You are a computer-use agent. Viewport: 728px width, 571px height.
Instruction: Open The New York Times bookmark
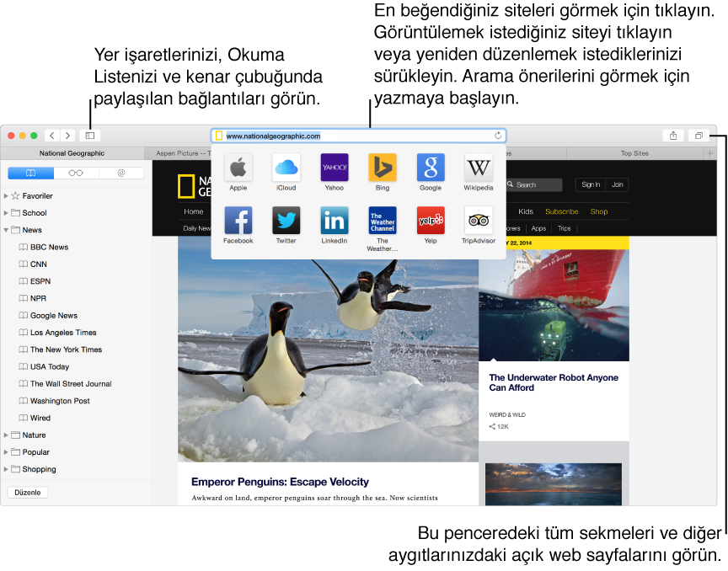(66, 350)
